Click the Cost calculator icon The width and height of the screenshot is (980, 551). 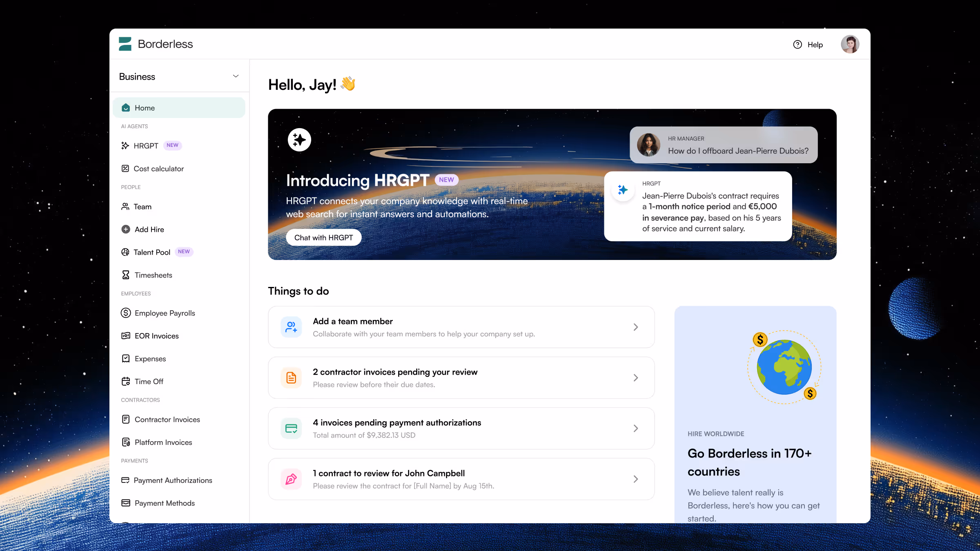(125, 169)
